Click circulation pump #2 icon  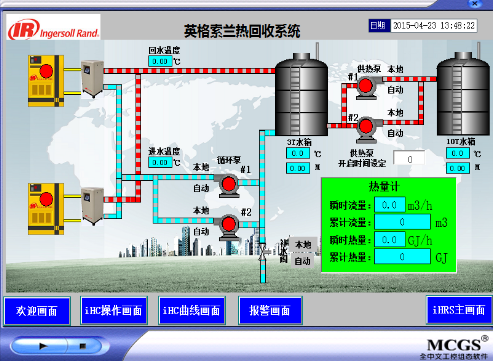228,226
